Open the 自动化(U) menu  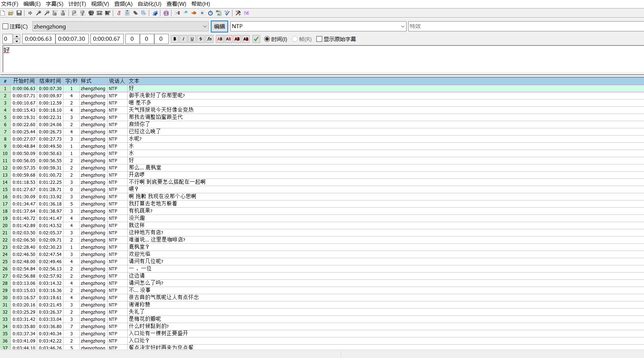click(x=150, y=4)
